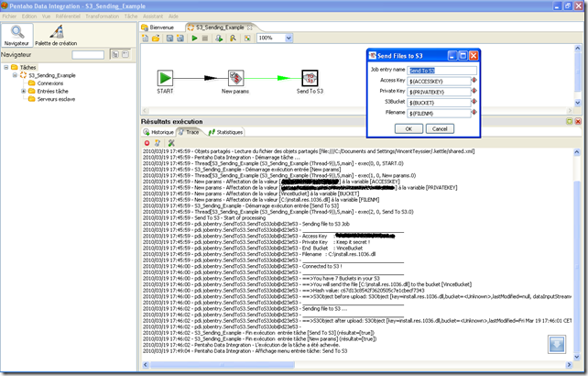Collapse the Tâches tree node
The width and height of the screenshot is (588, 376).
pyautogui.click(x=6, y=67)
